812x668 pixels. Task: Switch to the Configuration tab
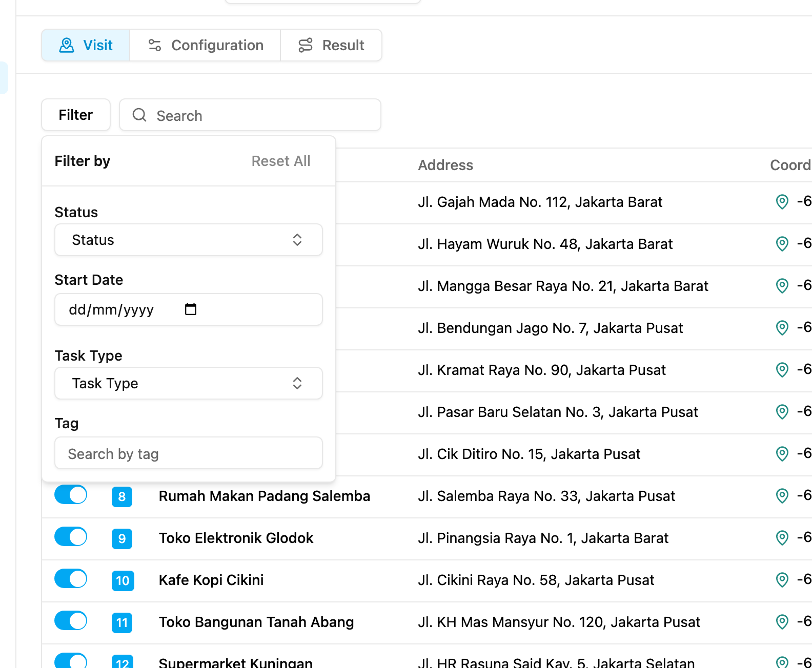pos(205,45)
